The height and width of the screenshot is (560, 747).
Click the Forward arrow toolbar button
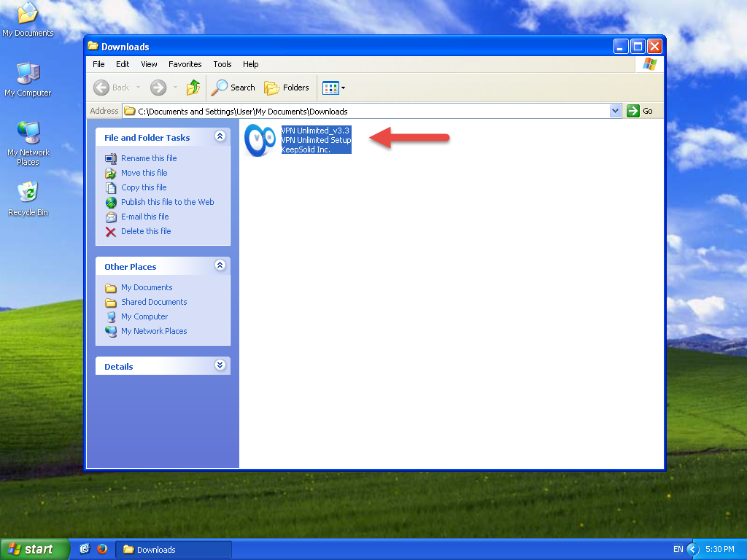pos(158,87)
